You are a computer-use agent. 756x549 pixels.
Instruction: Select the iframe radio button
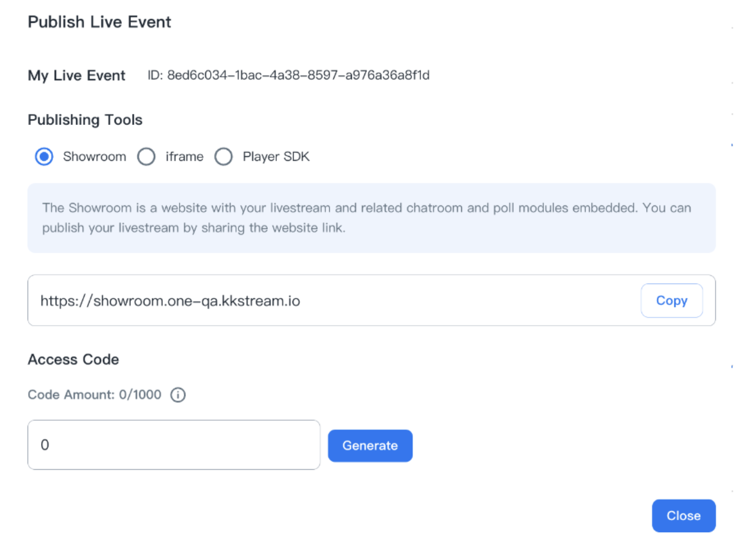147,157
